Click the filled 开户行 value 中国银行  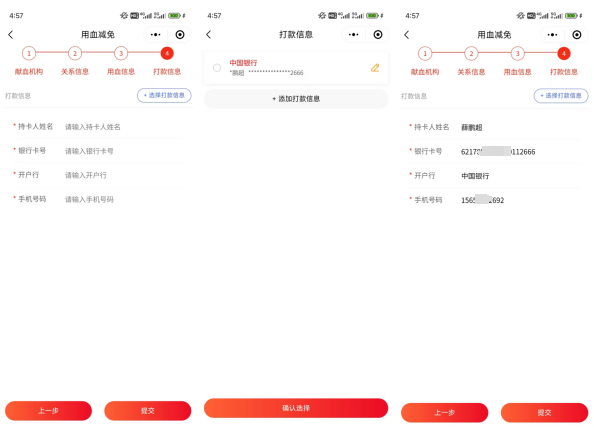click(x=475, y=176)
